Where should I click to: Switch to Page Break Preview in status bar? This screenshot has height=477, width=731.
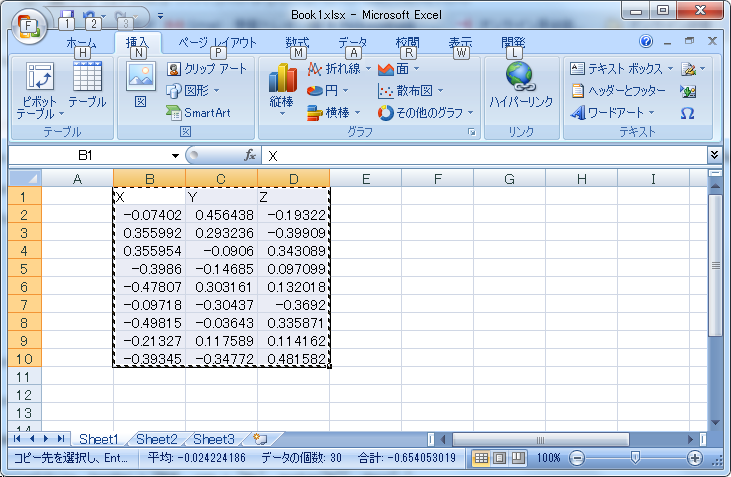click(518, 458)
